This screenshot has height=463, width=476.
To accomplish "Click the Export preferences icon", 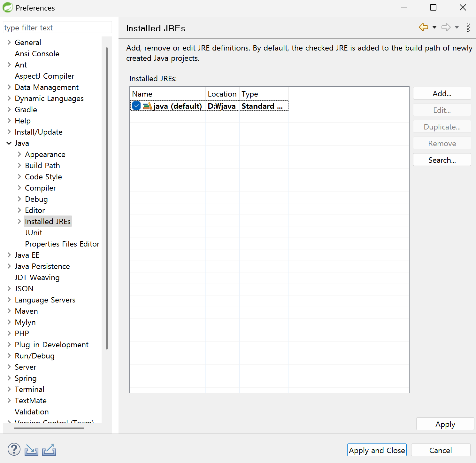I will [x=49, y=450].
